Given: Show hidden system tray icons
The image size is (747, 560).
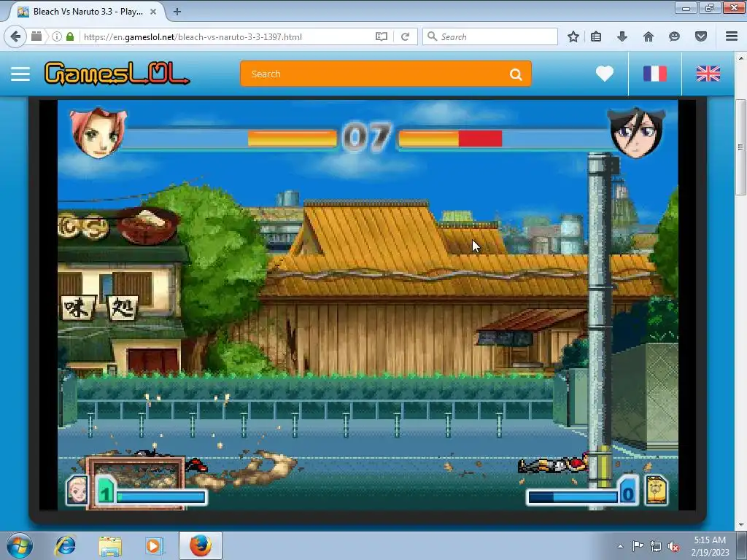Looking at the screenshot, I should tap(620, 546).
